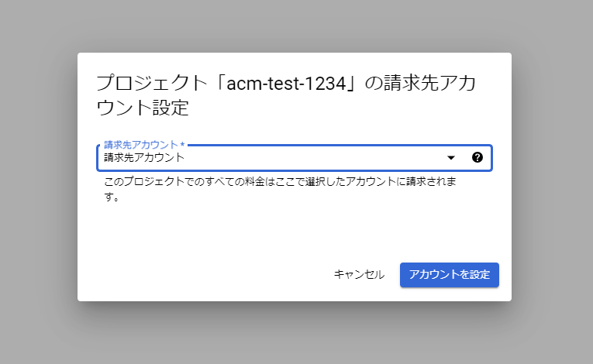Click the required asterisk in the field label
The image size is (593, 364).
(x=183, y=144)
